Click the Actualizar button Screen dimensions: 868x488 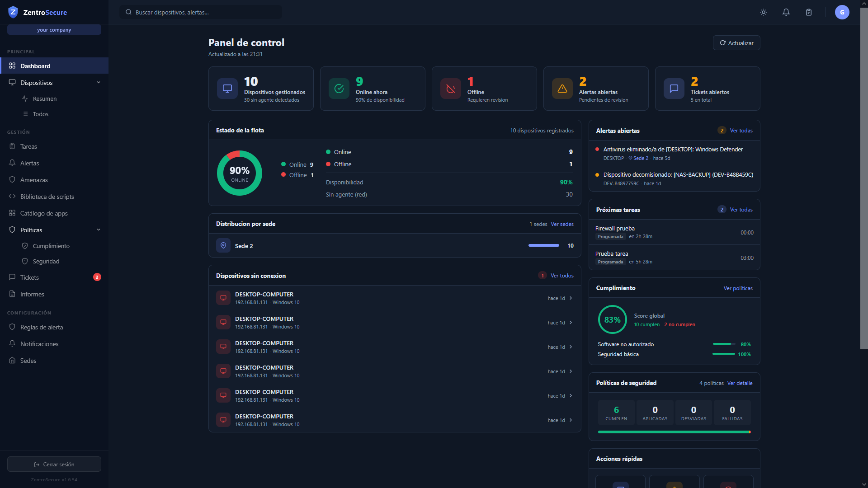point(736,42)
